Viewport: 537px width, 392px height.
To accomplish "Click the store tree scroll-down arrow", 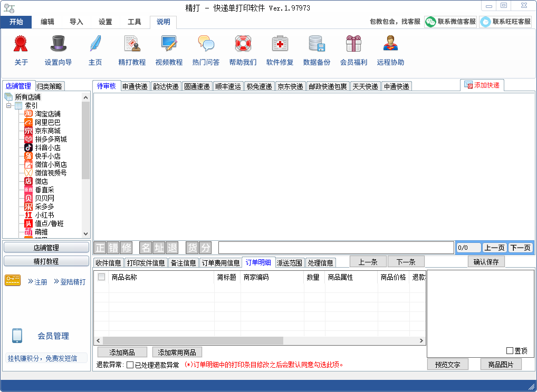I will click(x=85, y=234).
